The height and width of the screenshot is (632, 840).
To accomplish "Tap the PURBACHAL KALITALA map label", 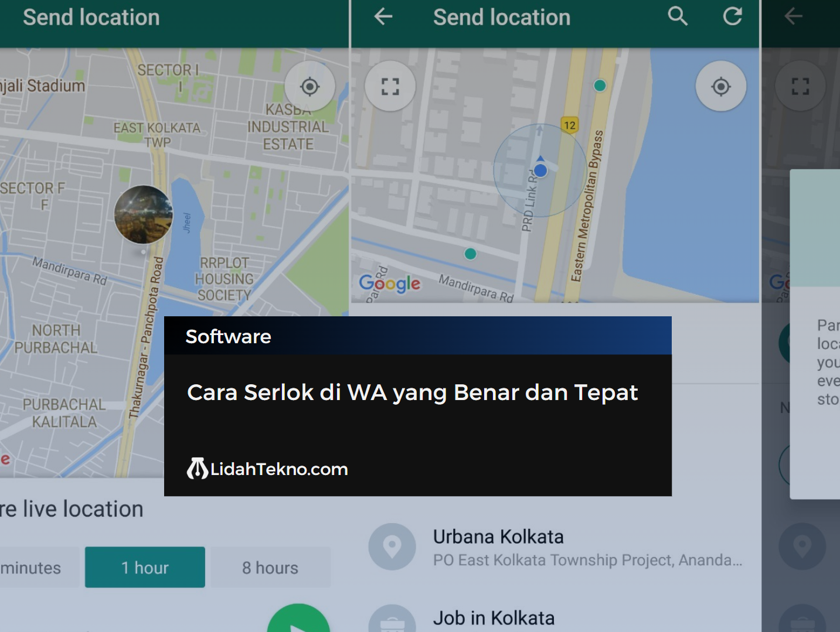I will coord(64,413).
